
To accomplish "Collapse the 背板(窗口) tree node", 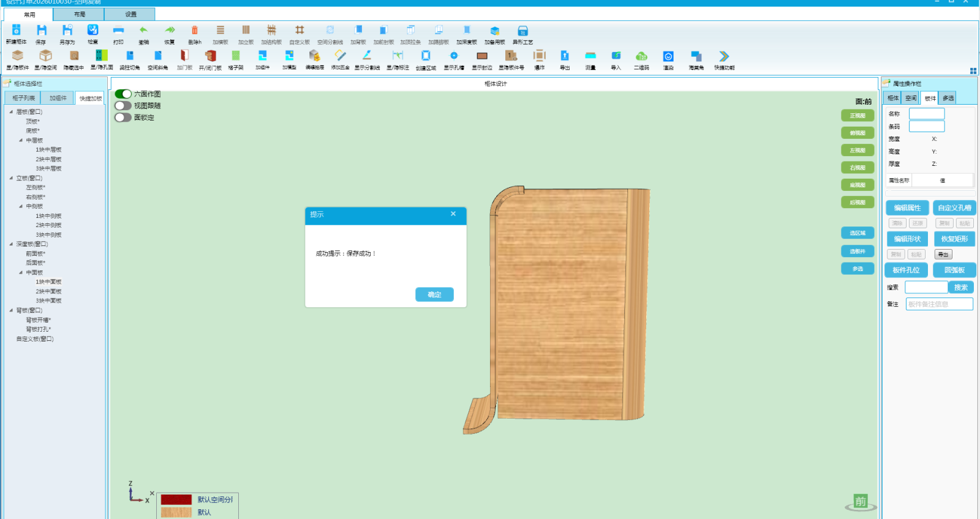I will tap(11, 310).
